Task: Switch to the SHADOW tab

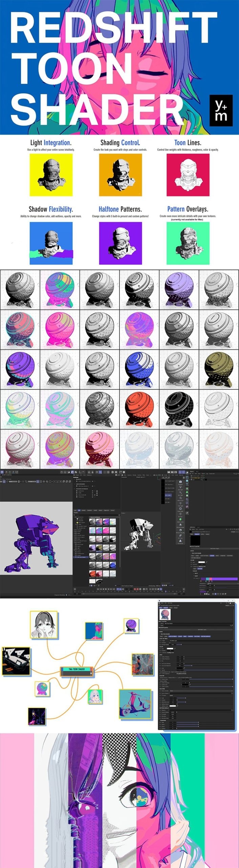Action: [190, 636]
